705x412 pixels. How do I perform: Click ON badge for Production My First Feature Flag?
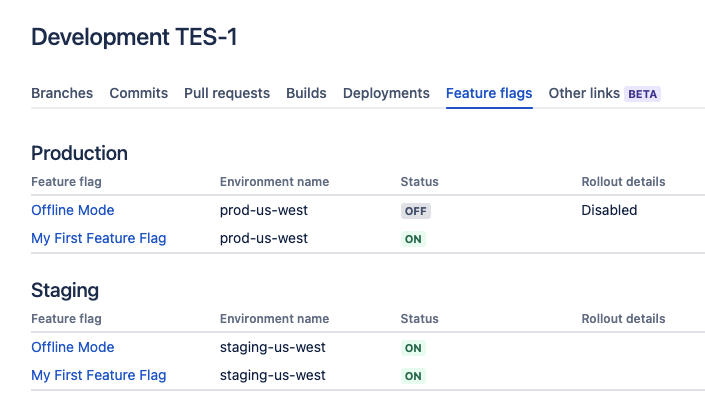tap(413, 239)
